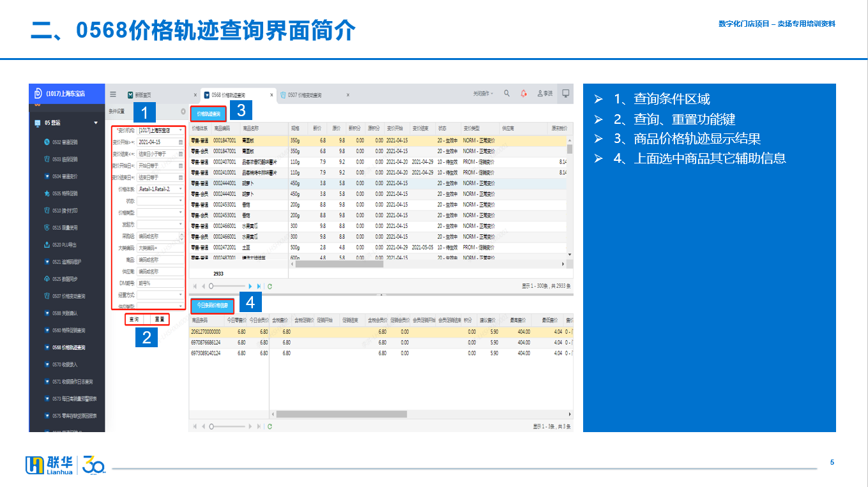Click the 变价类型 column header
This screenshot has width=868, height=487.
471,128
